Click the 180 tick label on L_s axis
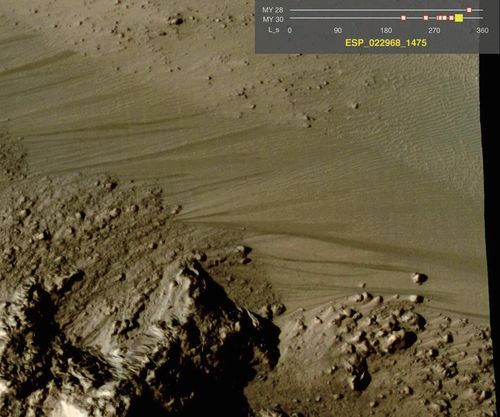This screenshot has width=500, height=417. (x=386, y=30)
